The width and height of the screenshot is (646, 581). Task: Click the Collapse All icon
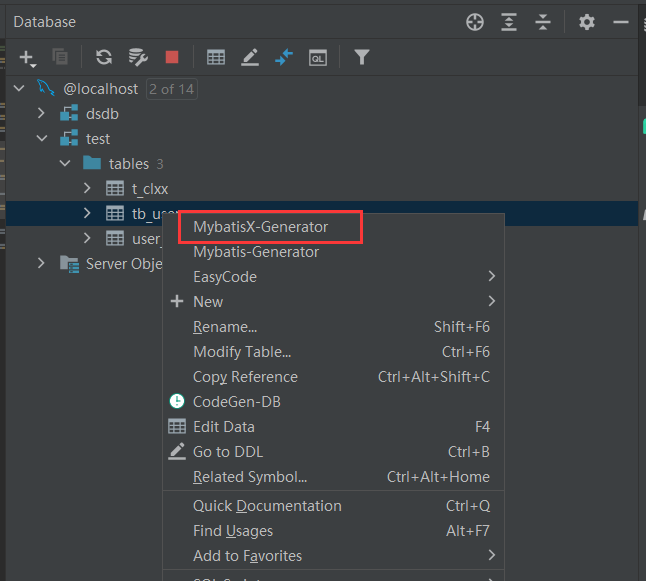coord(543,22)
